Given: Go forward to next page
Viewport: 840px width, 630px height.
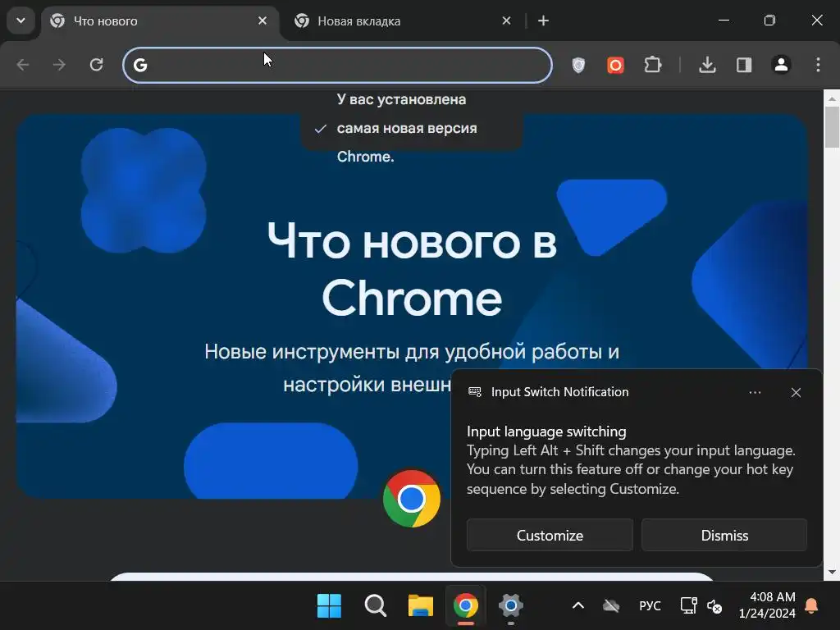Looking at the screenshot, I should click(x=59, y=65).
